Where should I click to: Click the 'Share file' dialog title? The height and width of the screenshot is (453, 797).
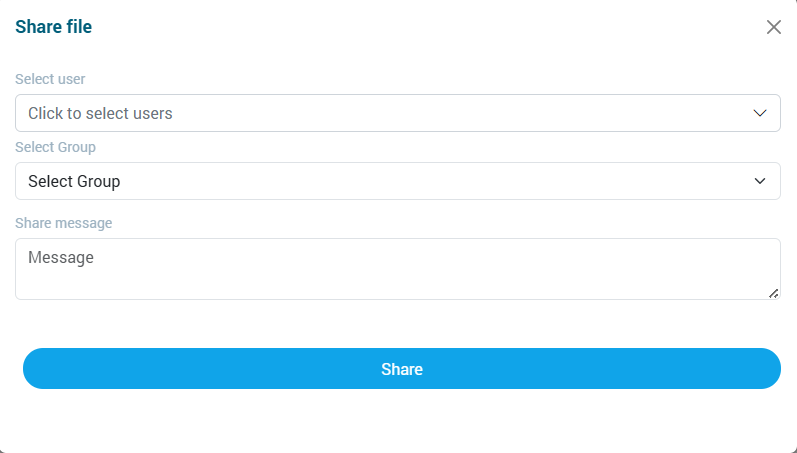tap(53, 27)
